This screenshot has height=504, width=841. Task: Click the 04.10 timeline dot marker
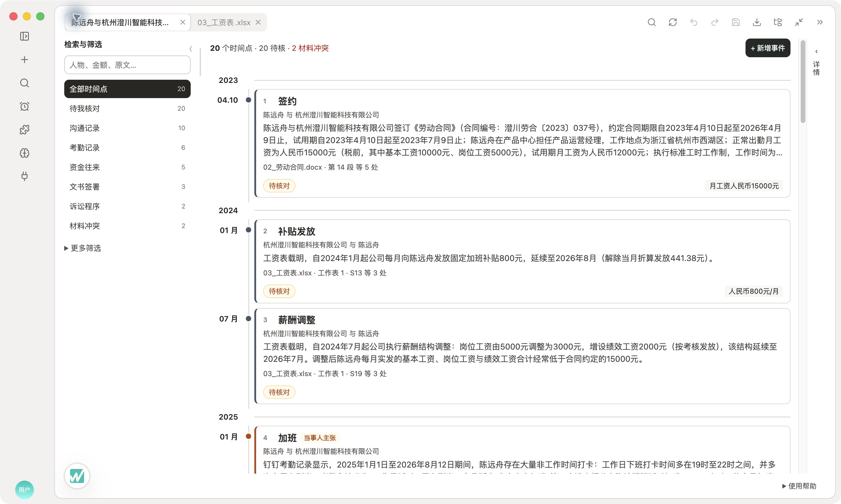click(249, 100)
